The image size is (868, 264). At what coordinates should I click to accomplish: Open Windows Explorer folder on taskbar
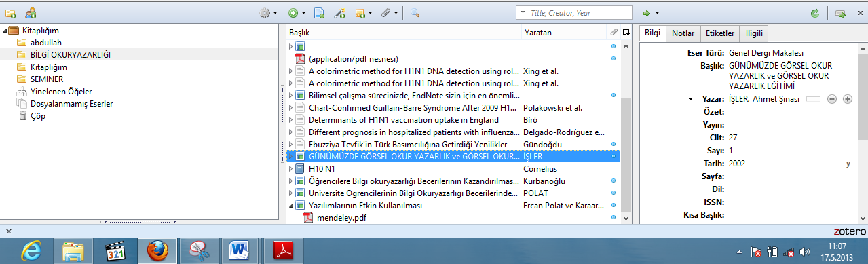pos(73,251)
